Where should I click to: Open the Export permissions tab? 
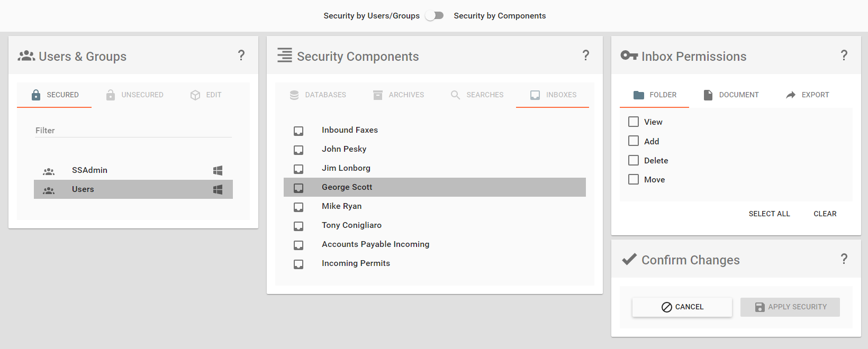807,95
